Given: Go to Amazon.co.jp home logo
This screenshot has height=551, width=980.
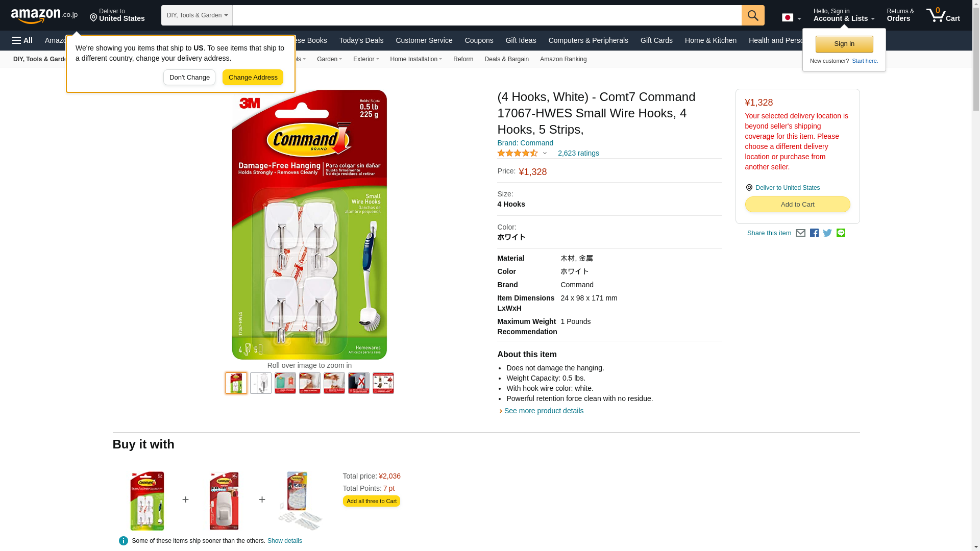Looking at the screenshot, I should pyautogui.click(x=44, y=15).
